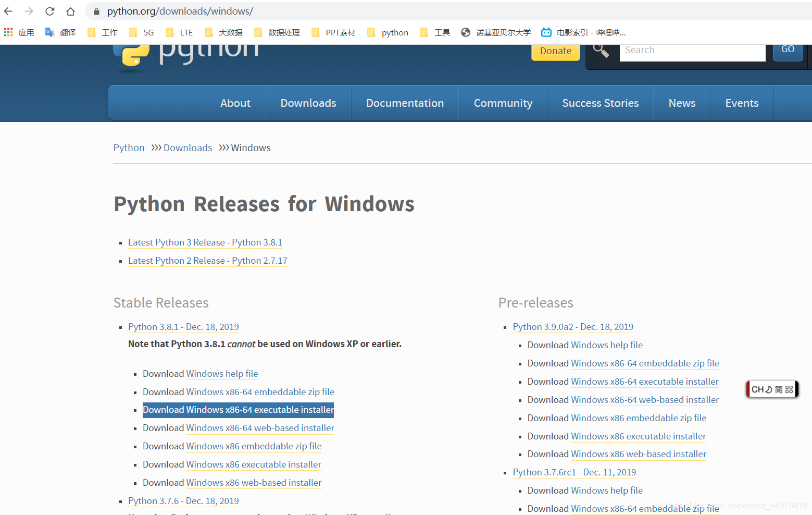The width and height of the screenshot is (812, 515).
Task: Download 3.8.1 Windows x86 executable installer
Action: pos(254,464)
